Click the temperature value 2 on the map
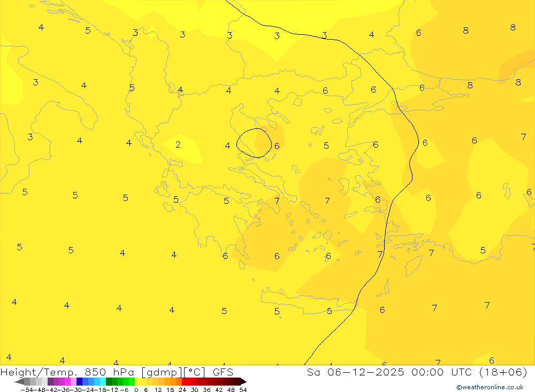This screenshot has height=392, width=535. 178,144
